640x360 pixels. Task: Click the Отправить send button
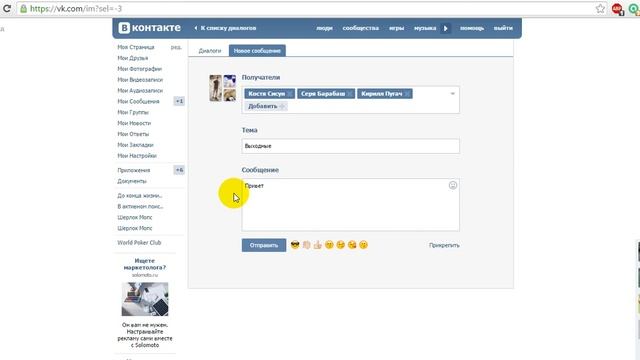pos(264,245)
